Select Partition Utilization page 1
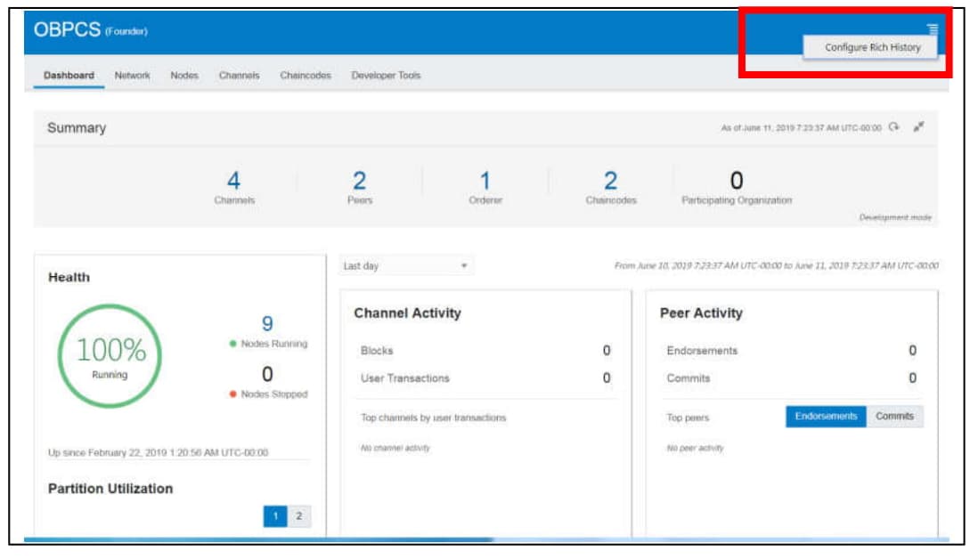Image resolution: width=978 pixels, height=560 pixels. point(275,515)
